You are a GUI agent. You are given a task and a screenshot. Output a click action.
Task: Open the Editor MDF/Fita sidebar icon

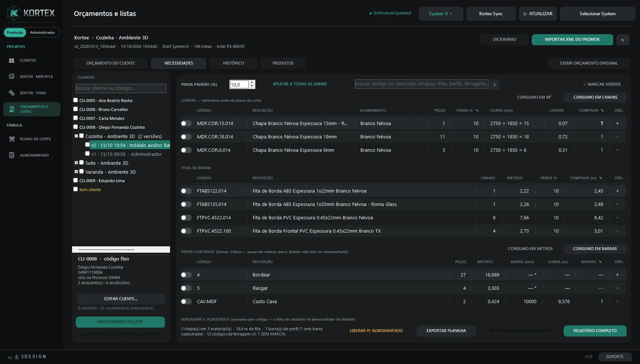12,76
